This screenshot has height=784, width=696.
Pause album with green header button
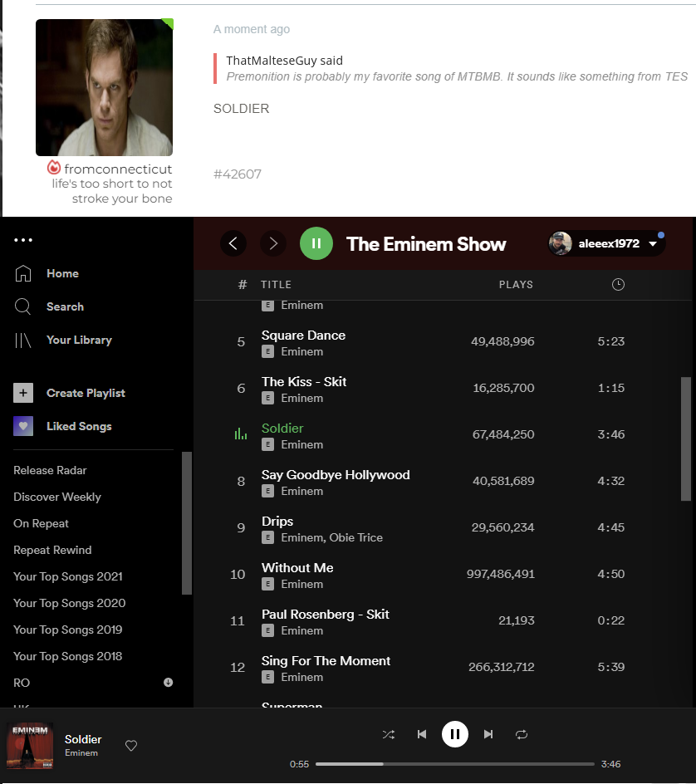click(x=316, y=243)
